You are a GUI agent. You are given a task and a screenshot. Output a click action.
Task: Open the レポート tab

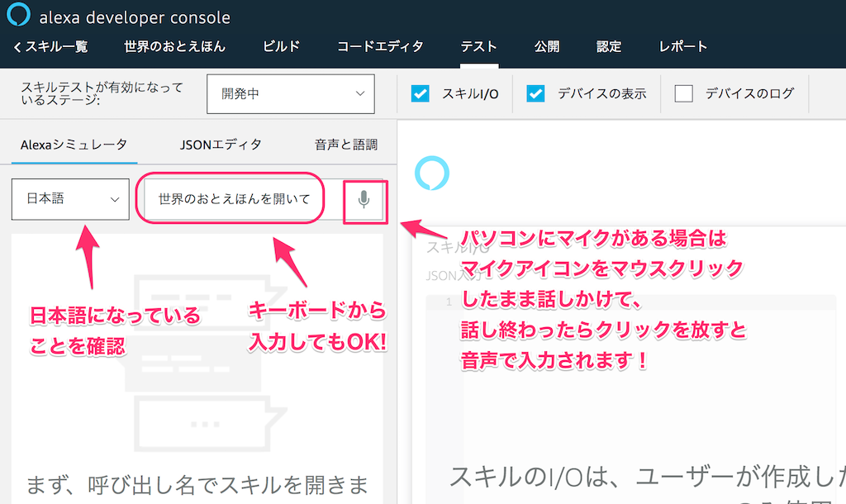[x=683, y=47]
